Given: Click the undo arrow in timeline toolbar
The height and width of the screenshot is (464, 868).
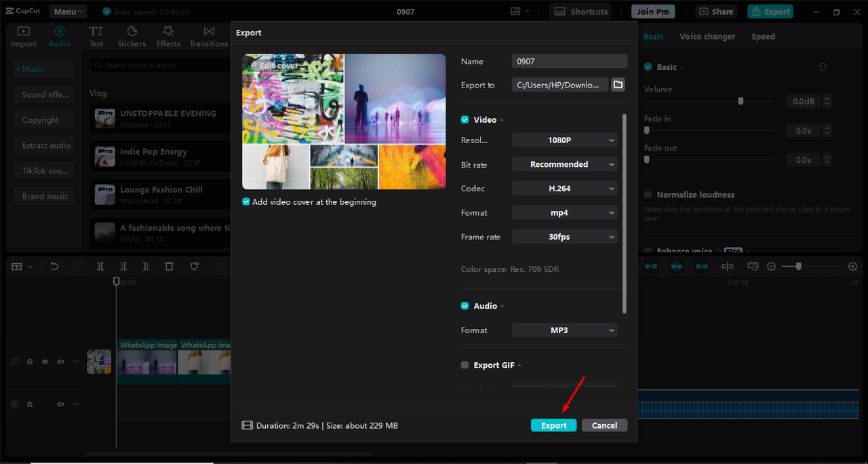Looking at the screenshot, I should click(x=55, y=267).
